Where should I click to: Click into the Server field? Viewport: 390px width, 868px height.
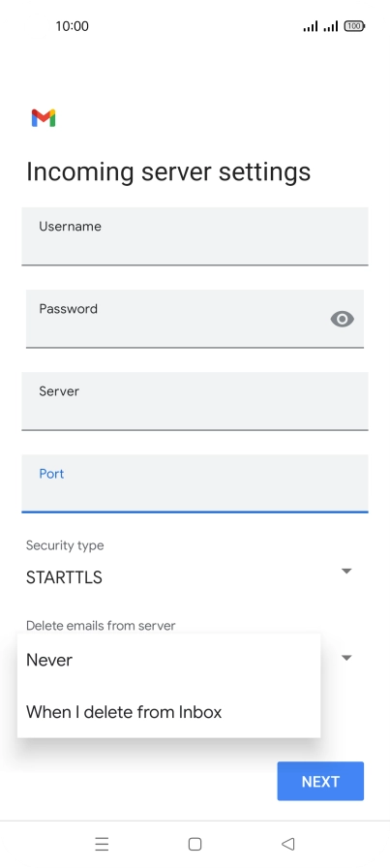click(x=195, y=401)
